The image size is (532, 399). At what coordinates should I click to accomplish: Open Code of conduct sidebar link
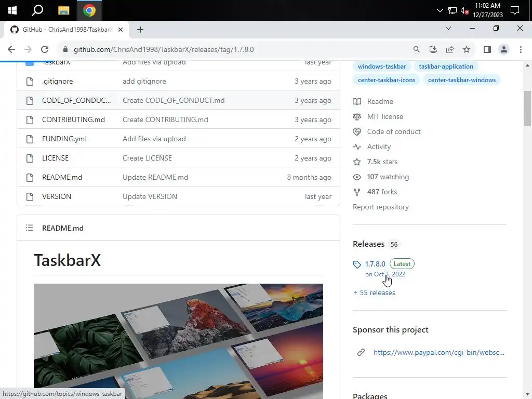[x=394, y=131]
